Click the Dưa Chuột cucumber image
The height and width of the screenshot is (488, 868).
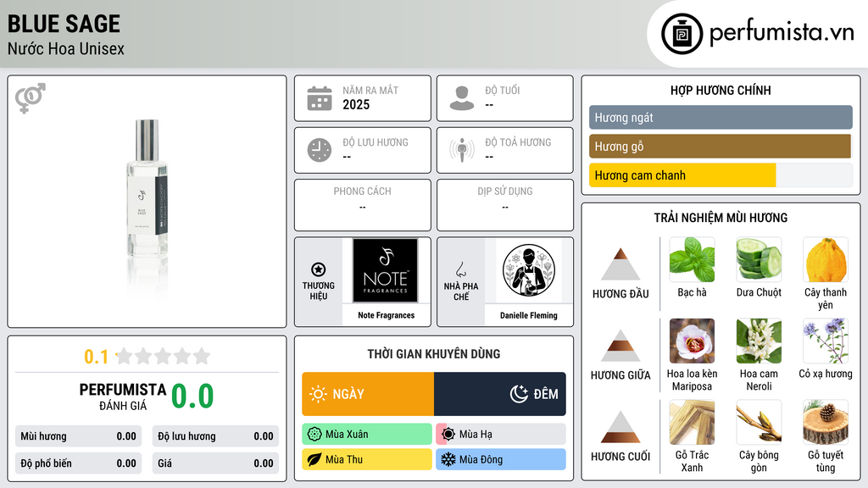tap(759, 260)
